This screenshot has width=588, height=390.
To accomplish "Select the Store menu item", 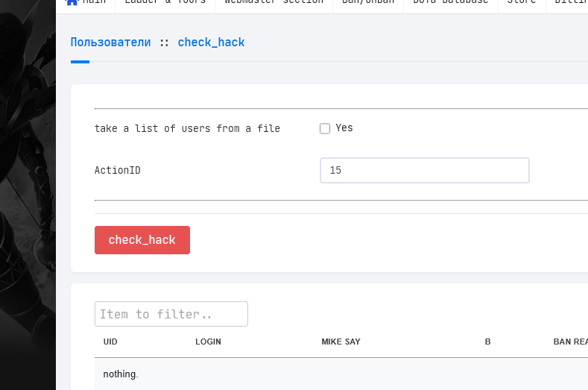I will [523, 2].
